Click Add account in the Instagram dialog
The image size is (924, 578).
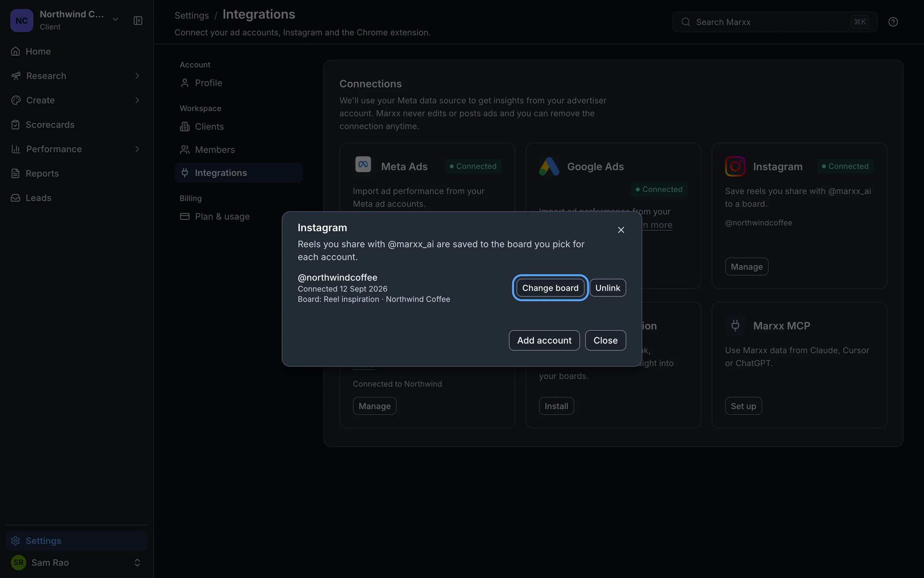click(544, 340)
